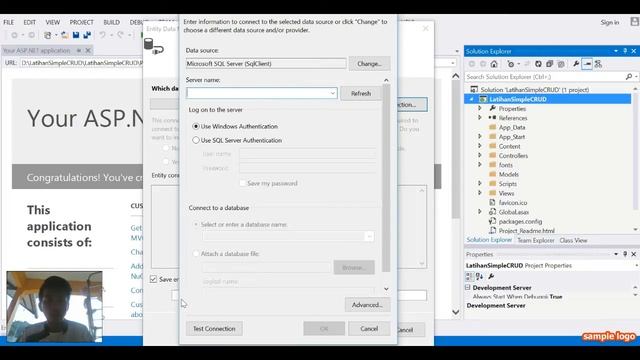The image size is (640, 360).
Task: Open the PROJECT menu
Action: pos(81,22)
